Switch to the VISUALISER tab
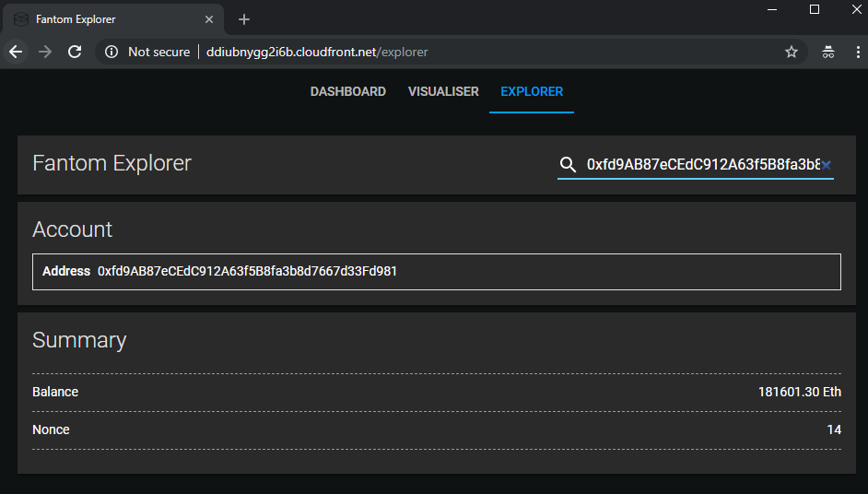The image size is (868, 494). click(x=443, y=91)
